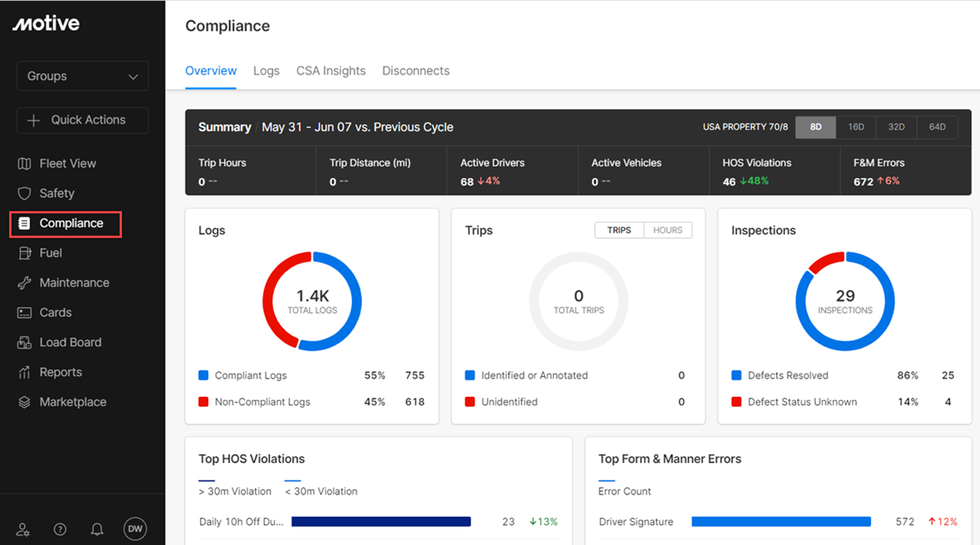This screenshot has height=545, width=980.
Task: Click the Marketplace layers icon
Action: click(24, 402)
